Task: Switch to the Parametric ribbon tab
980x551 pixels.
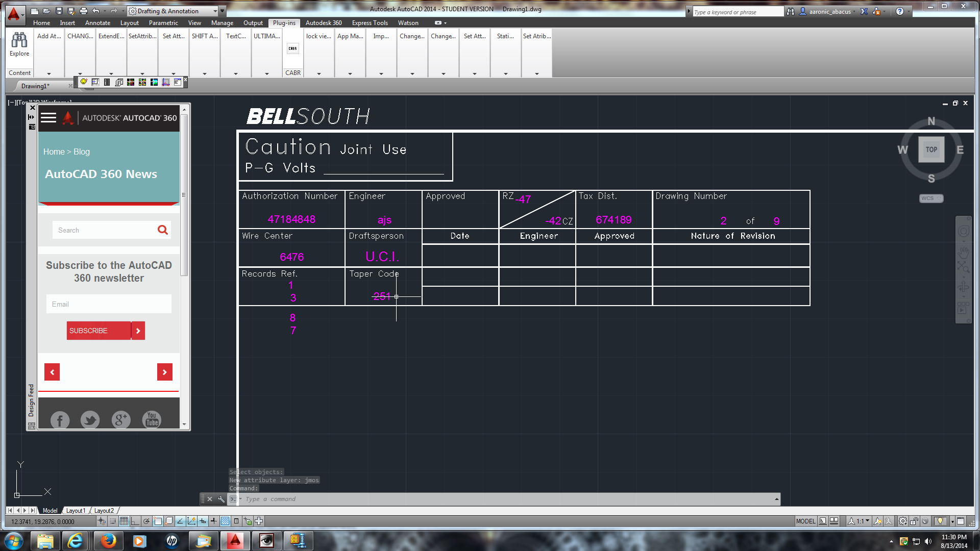Action: [163, 23]
